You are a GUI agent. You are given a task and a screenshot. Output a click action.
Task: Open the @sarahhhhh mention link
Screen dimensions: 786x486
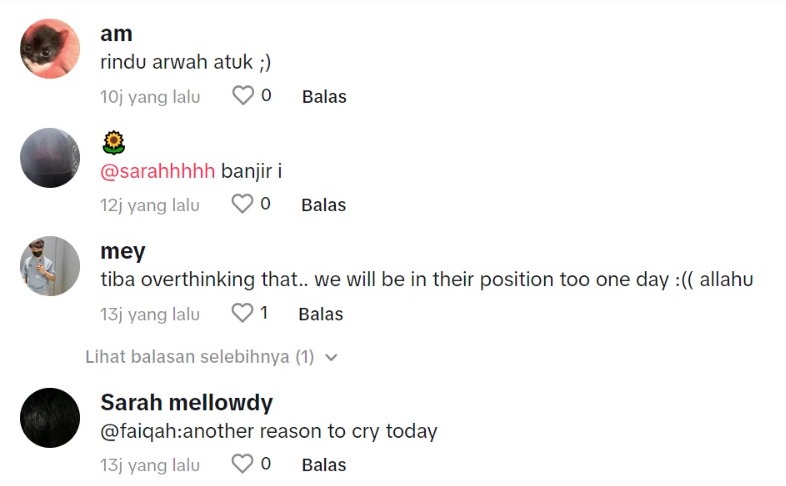click(158, 171)
